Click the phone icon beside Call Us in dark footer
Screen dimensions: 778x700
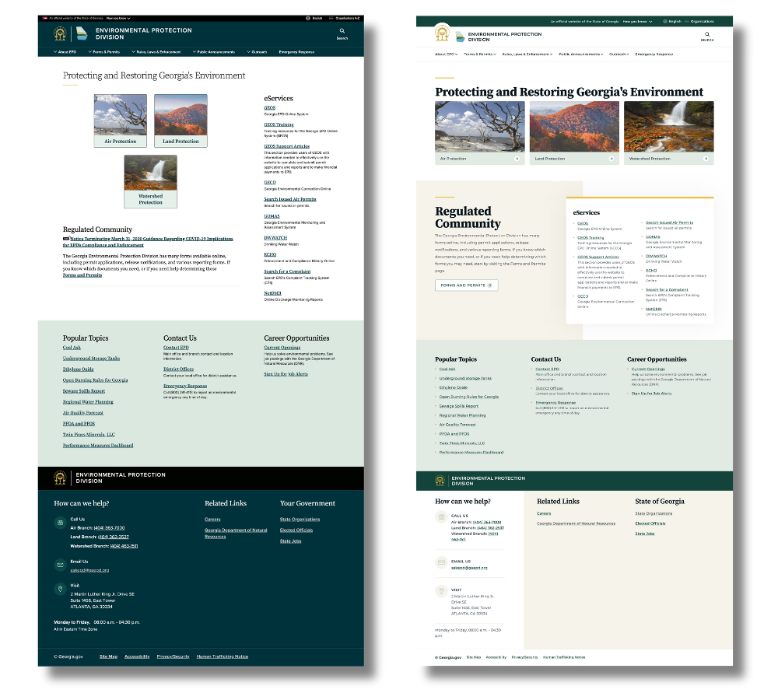[x=60, y=523]
